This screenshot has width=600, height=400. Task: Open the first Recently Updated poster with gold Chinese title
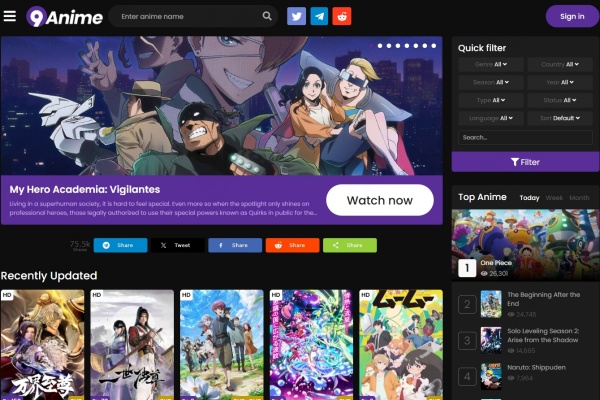click(x=42, y=345)
